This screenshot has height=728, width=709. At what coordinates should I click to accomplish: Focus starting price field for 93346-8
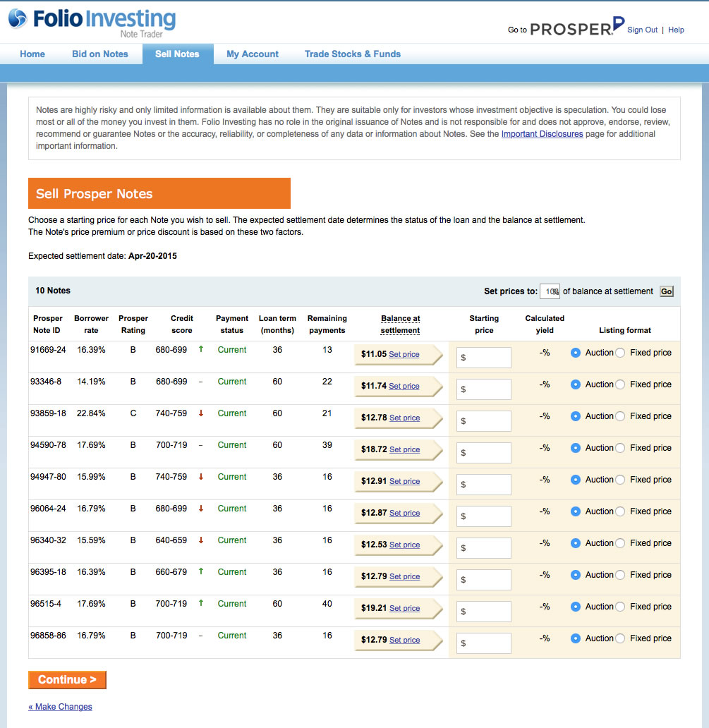(484, 389)
